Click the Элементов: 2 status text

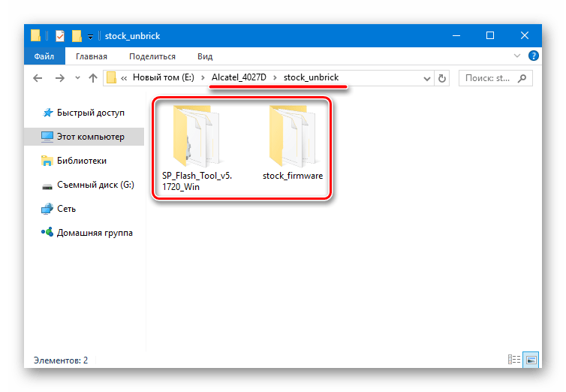[61, 360]
